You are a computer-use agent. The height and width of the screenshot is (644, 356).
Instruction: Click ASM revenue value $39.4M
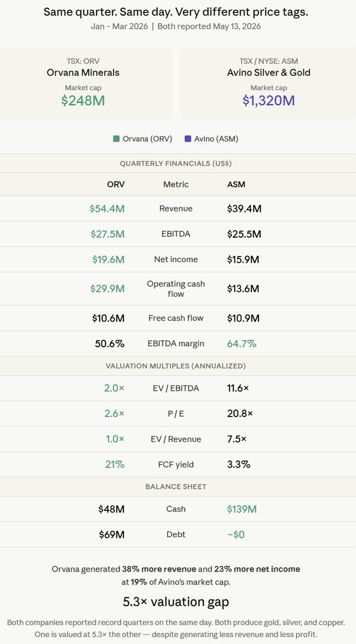(x=244, y=208)
